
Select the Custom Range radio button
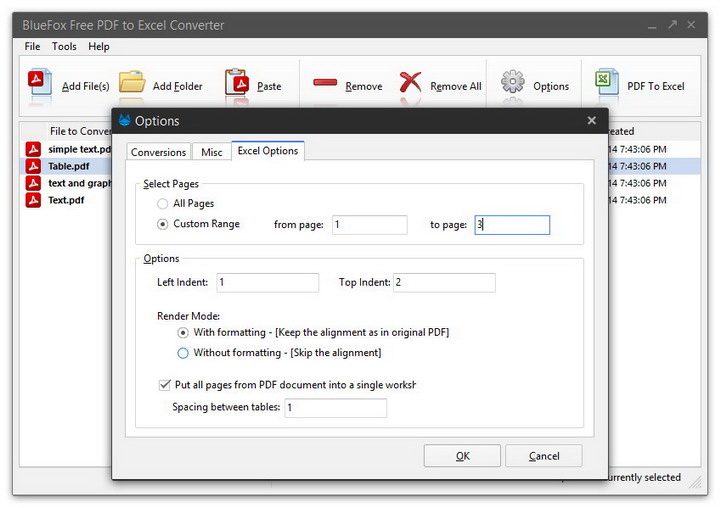click(x=163, y=224)
